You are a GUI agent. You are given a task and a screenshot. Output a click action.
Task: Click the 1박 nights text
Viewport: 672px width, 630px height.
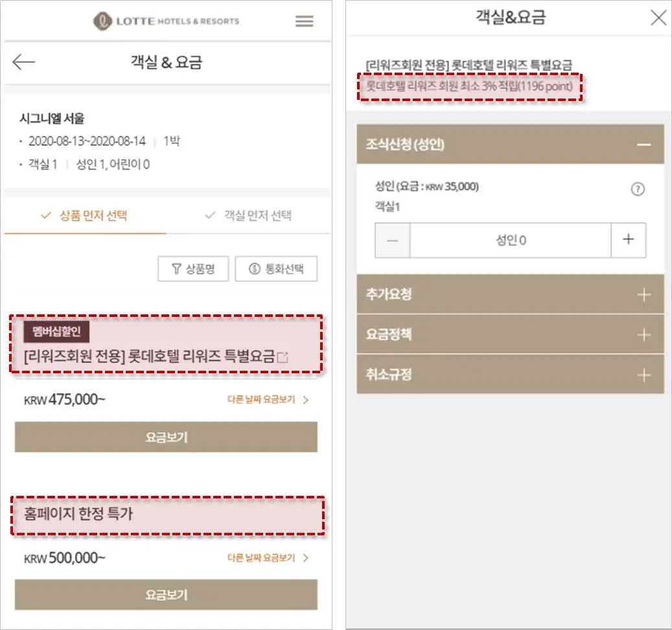(172, 141)
